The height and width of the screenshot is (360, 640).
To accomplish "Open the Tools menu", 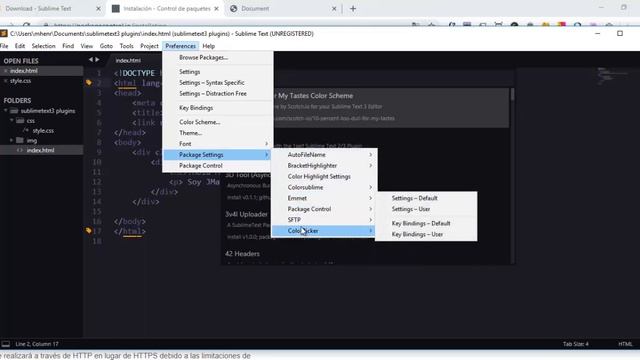I will [127, 46].
